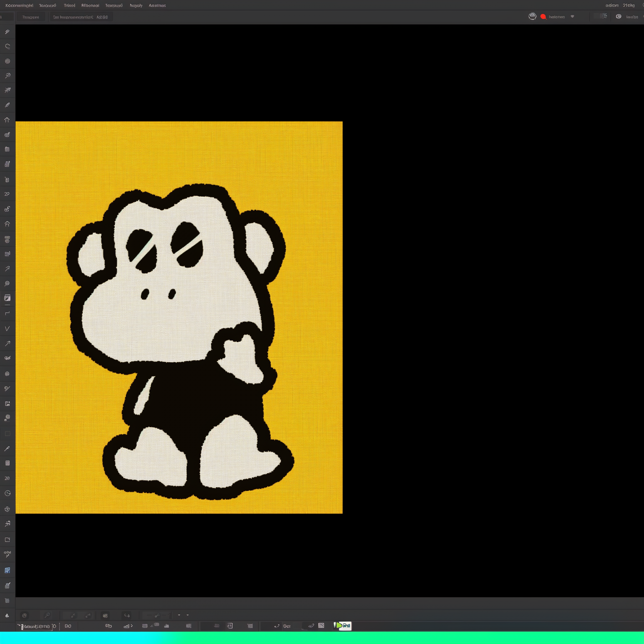The image size is (644, 644).
Task: Click the hexagon icon beside the red dot
Action: click(532, 16)
